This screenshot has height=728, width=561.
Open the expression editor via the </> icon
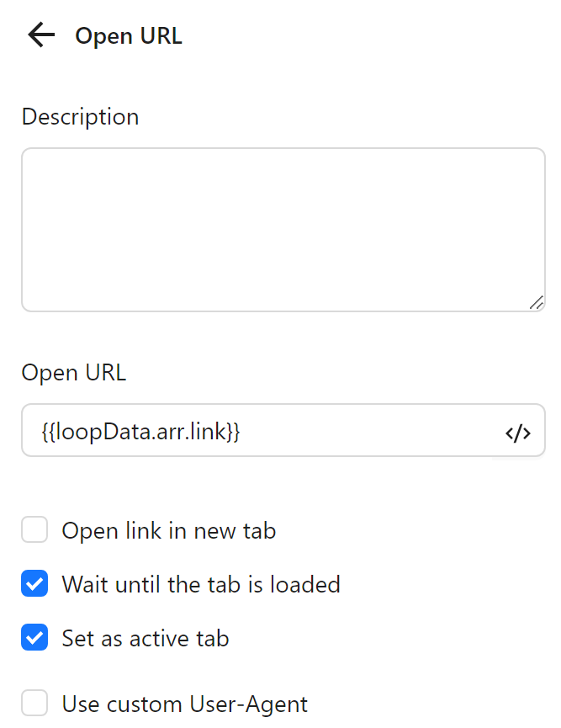[519, 431]
